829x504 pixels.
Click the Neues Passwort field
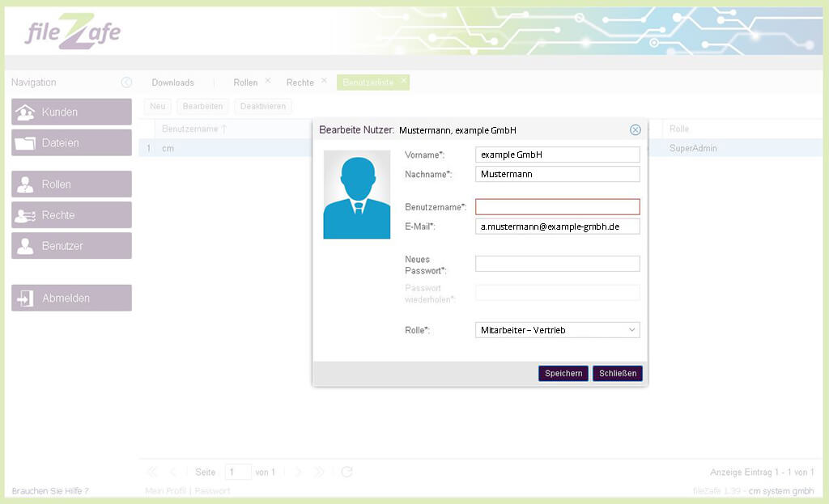(x=557, y=264)
